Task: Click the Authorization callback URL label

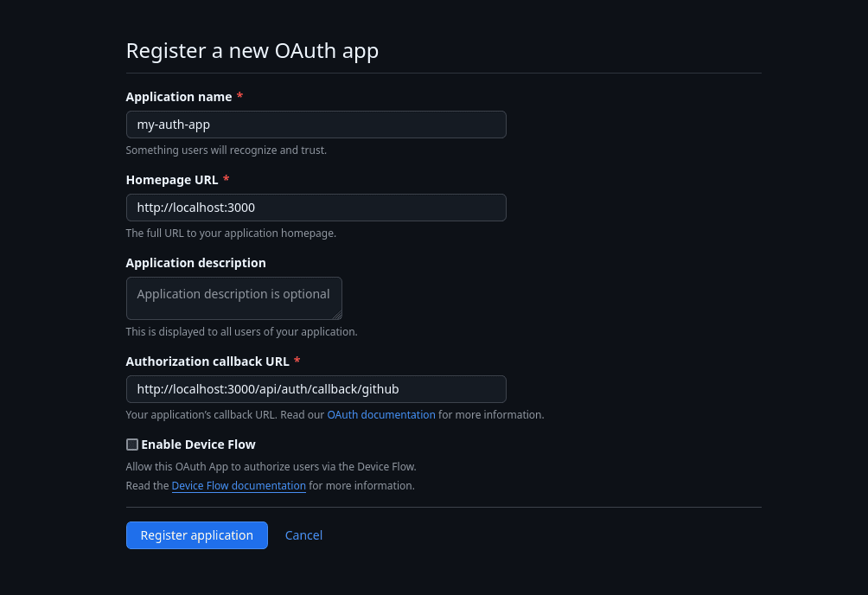Action: tap(207, 361)
